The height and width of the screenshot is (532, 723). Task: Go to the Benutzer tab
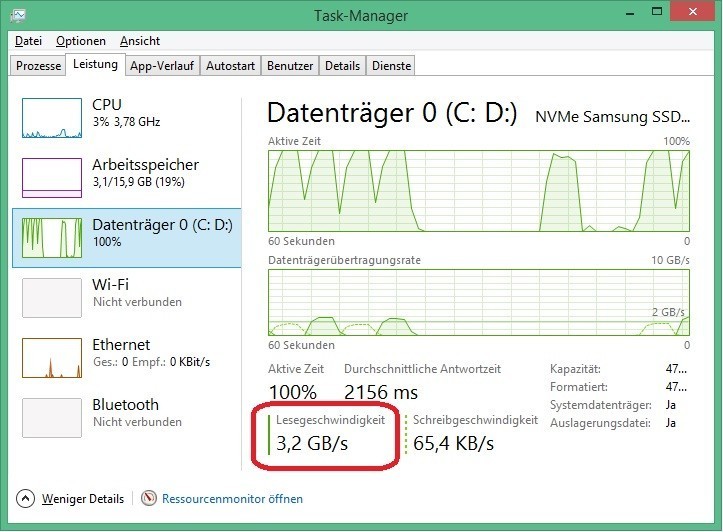(290, 65)
